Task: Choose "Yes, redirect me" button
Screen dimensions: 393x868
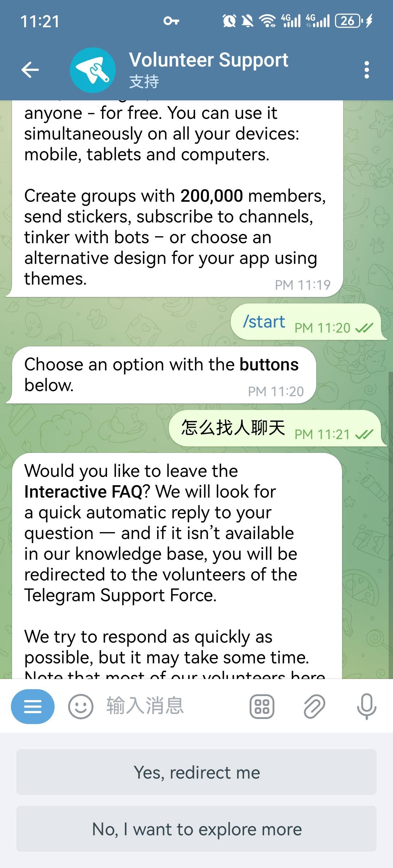Action: click(196, 772)
